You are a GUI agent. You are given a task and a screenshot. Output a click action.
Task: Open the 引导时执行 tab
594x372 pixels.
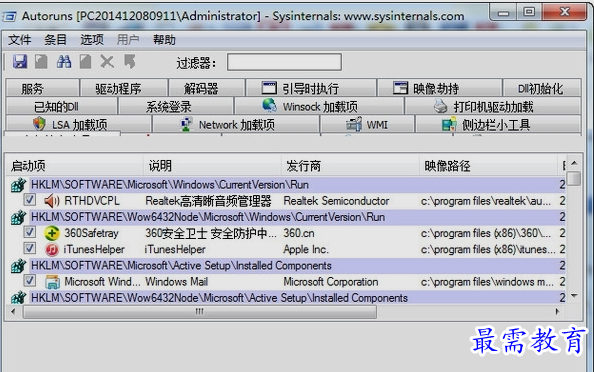click(311, 88)
